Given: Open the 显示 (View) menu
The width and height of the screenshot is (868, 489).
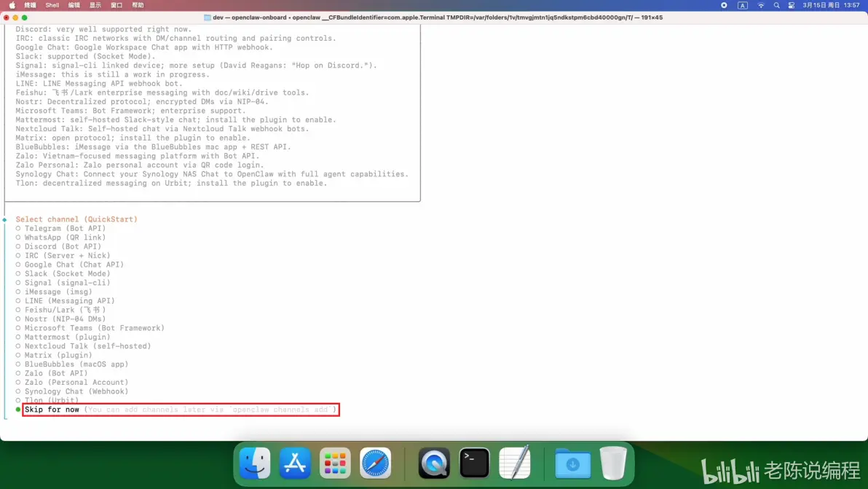Looking at the screenshot, I should (95, 5).
